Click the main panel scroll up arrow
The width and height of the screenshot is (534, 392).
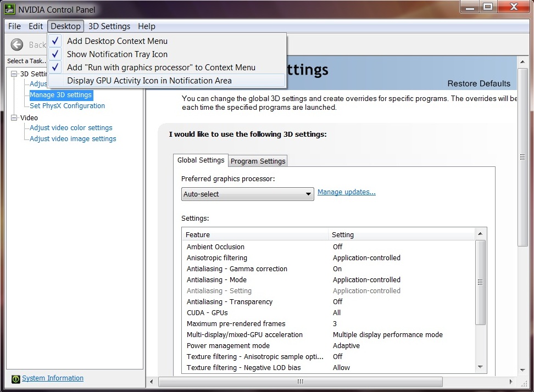[522, 61]
